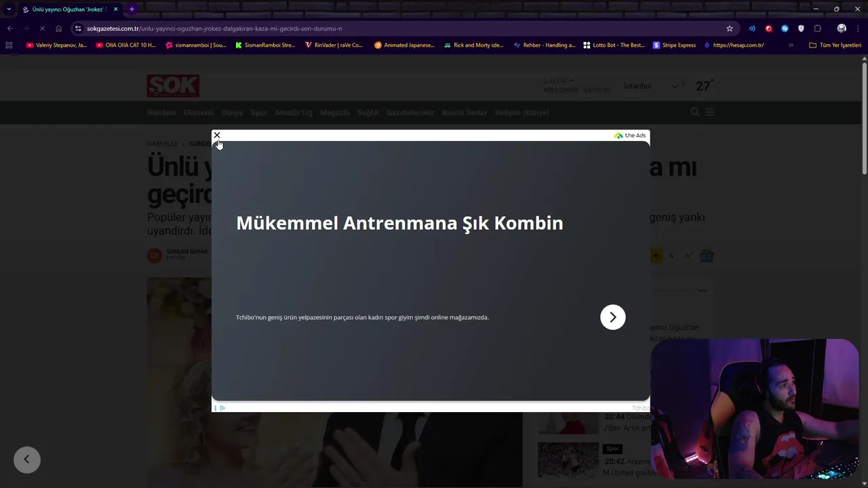The image size is (868, 488).
Task: Open the 'RinVader | raVe Co...' bookmark
Action: point(334,45)
